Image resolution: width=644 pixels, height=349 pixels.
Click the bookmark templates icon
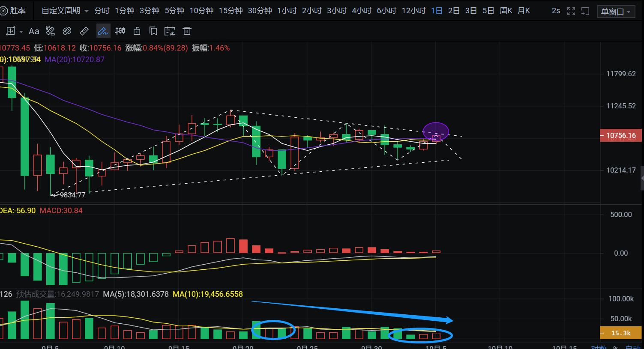[153, 31]
